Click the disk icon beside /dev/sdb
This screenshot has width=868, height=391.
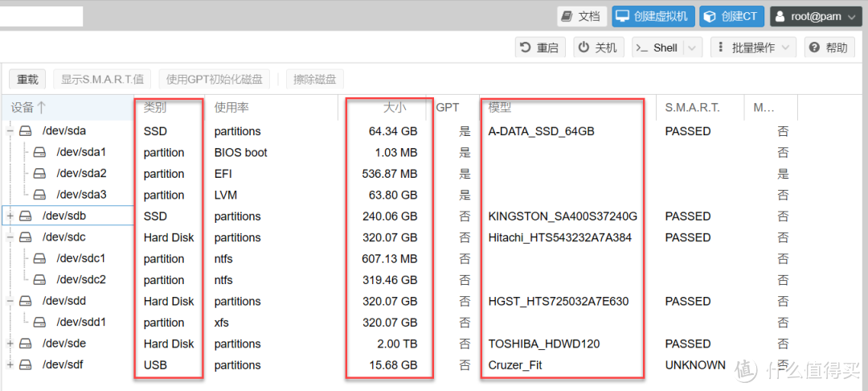pos(27,216)
